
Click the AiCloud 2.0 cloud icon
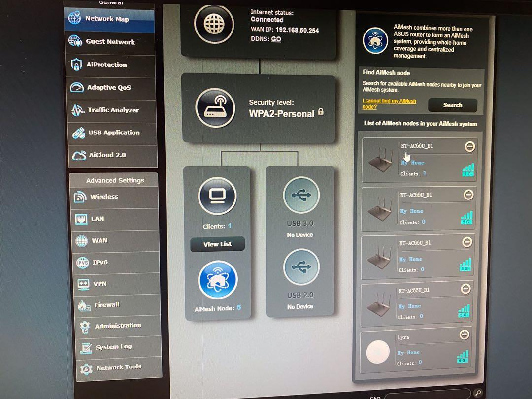coord(79,155)
